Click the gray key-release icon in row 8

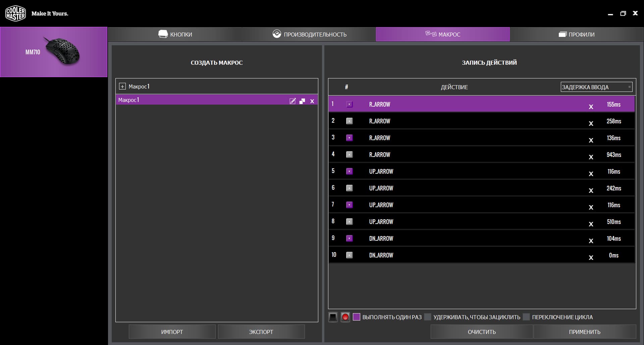[x=349, y=222]
